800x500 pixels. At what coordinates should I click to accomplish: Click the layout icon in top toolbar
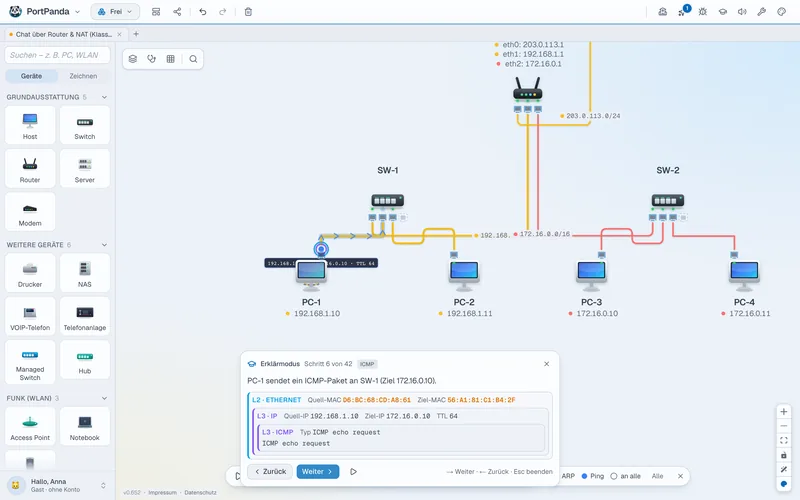(156, 12)
